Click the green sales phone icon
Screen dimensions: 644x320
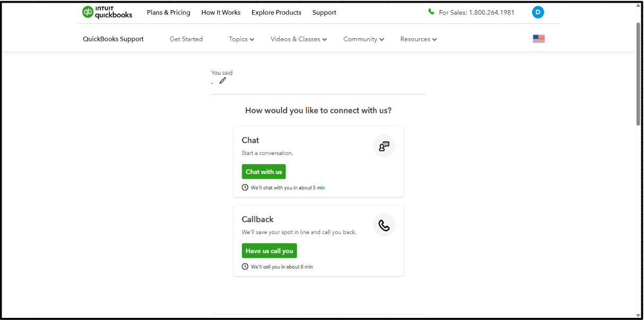(431, 12)
